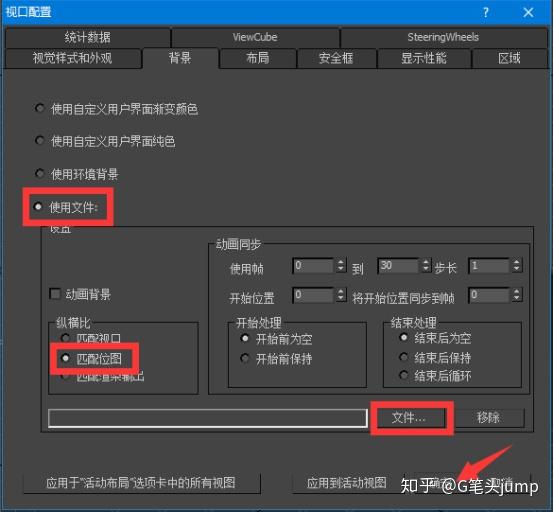Click the 步长 step value field
554x512 pixels.
tap(489, 266)
